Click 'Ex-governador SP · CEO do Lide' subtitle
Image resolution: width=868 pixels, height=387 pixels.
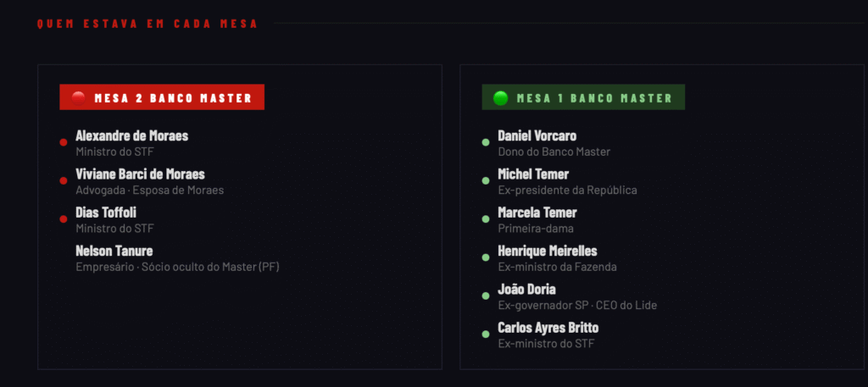point(577,305)
